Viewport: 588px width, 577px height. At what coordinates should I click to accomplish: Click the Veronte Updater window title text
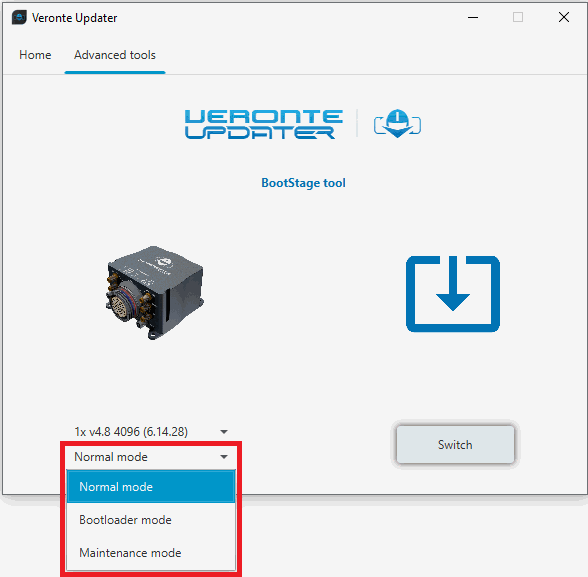click(75, 18)
